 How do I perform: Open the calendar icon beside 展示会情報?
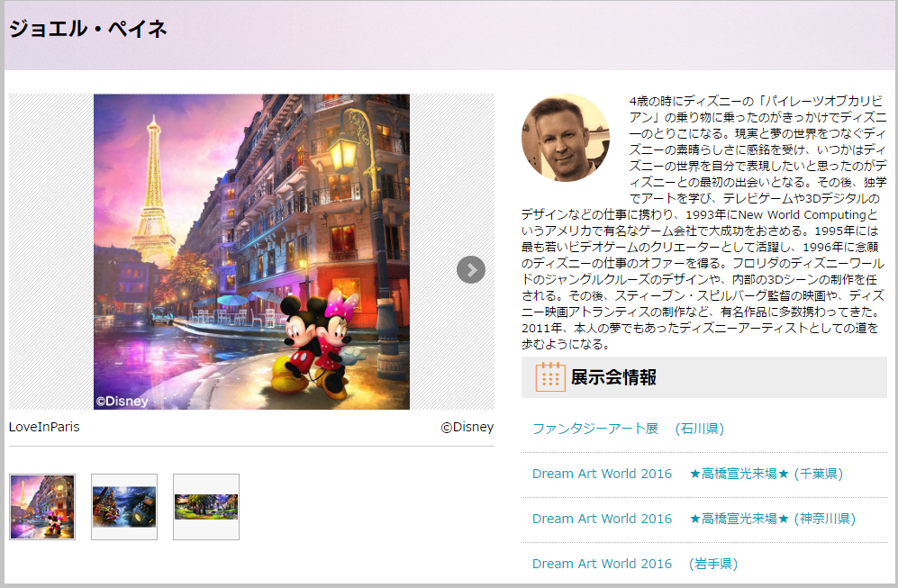(x=550, y=377)
